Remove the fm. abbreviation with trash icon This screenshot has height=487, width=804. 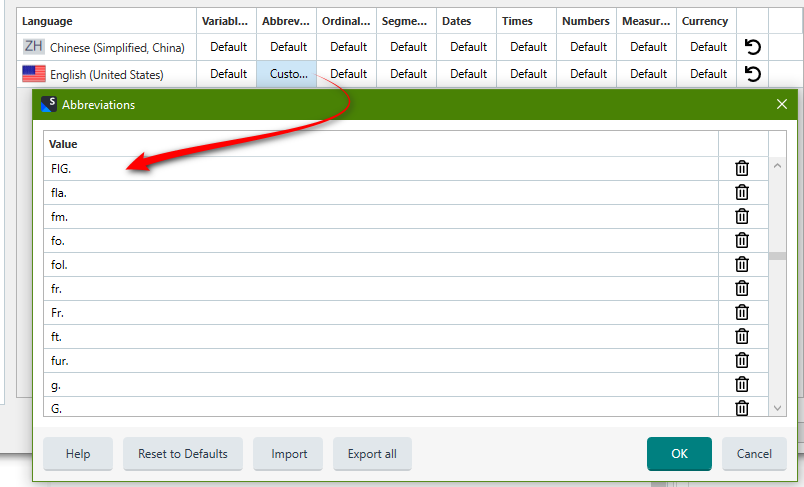[742, 216]
